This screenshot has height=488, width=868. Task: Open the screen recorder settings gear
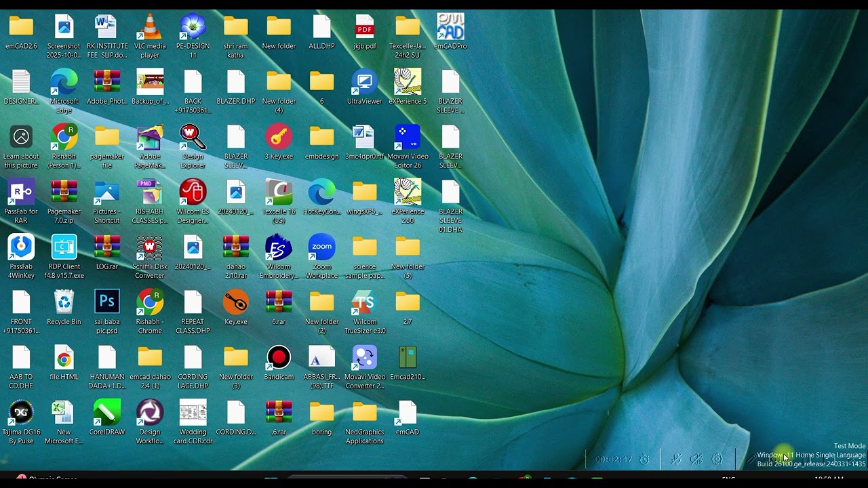tap(717, 460)
